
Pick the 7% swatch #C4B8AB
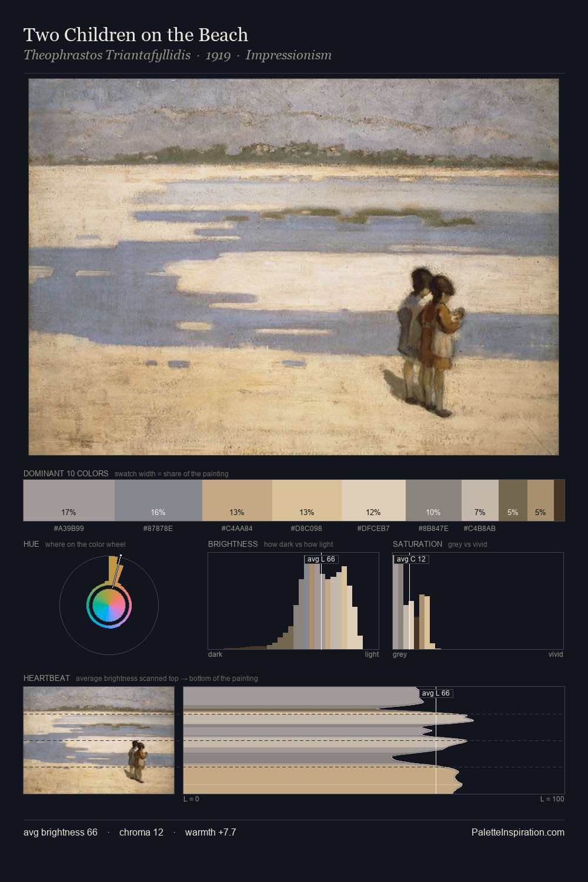pos(480,500)
